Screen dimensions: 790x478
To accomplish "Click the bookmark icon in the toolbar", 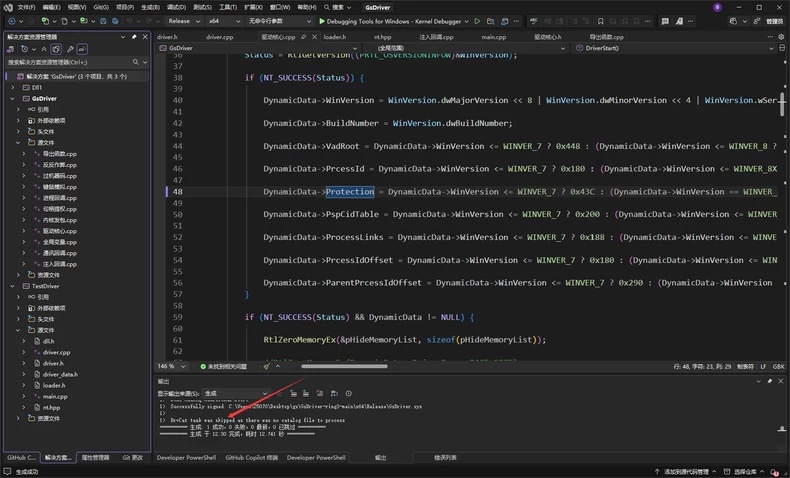I will [601, 21].
